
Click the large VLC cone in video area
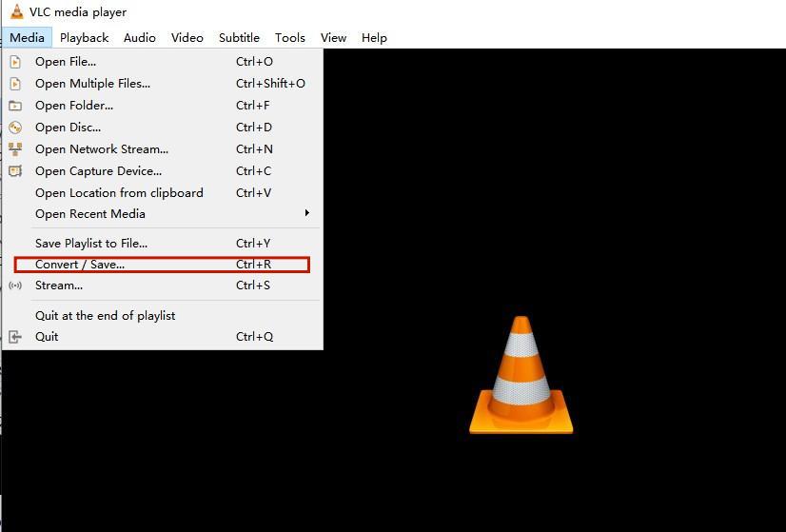(x=521, y=376)
